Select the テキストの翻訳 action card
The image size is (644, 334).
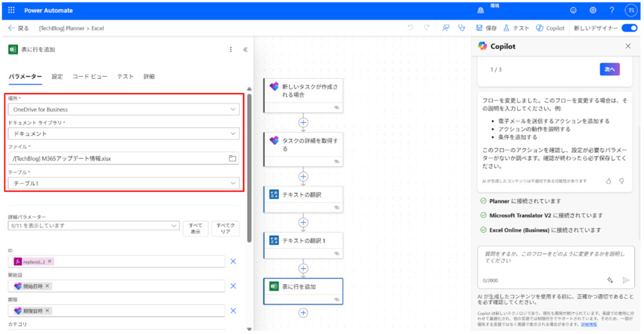point(303,199)
